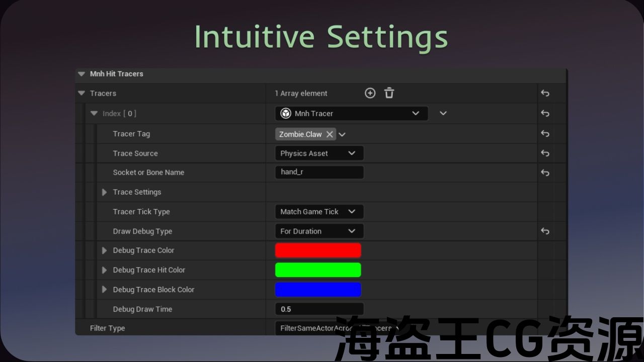
Task: Open the Tracer Tick Type dropdown
Action: [x=319, y=212]
